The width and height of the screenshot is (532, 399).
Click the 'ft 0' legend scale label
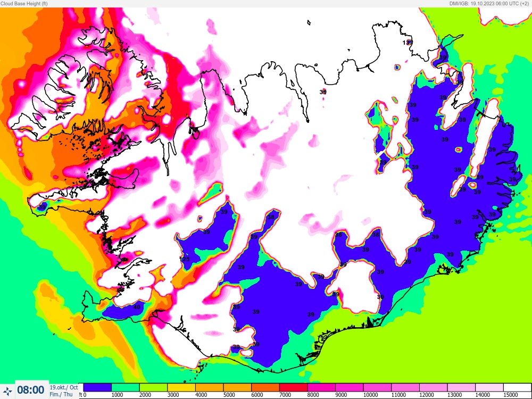point(82,395)
